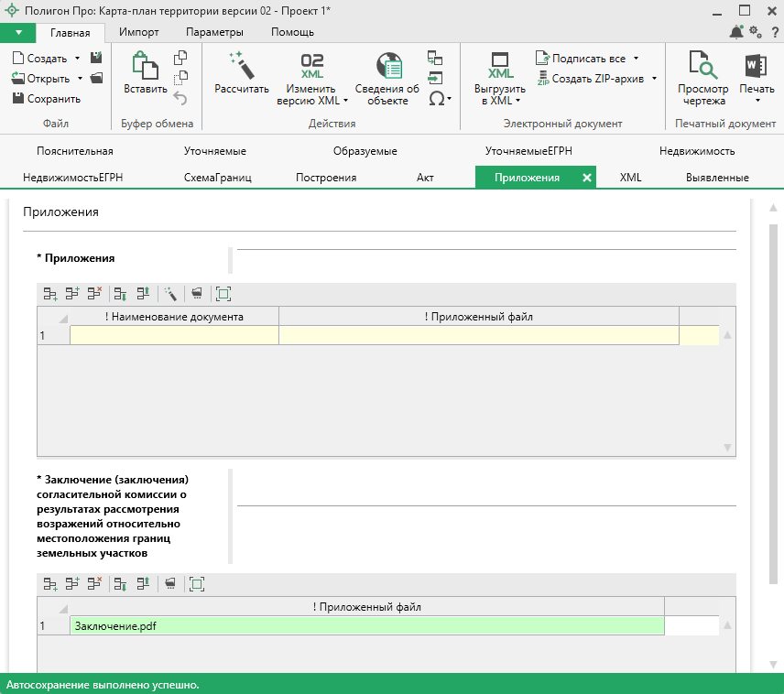Viewport: 784px width, 694px height.
Task: Click the Рассчитать magic wand icon
Action: pyautogui.click(x=241, y=65)
